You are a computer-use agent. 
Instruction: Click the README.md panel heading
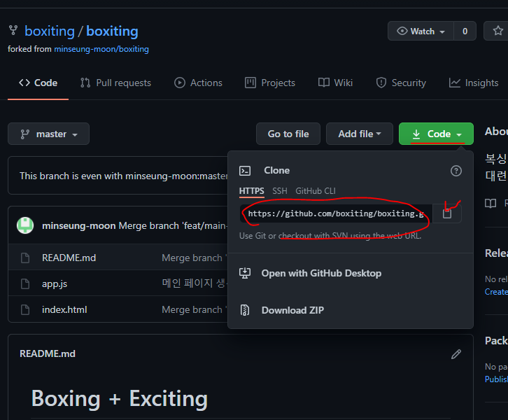[48, 353]
